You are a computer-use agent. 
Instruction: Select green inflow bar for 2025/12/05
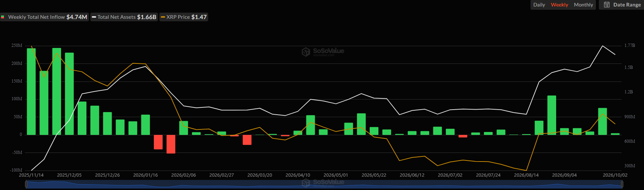69,94
